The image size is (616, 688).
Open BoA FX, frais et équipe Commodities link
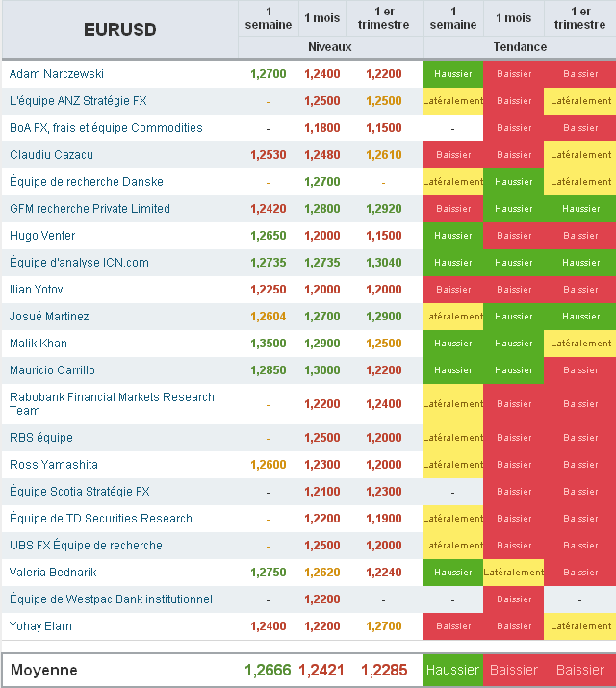pos(106,128)
